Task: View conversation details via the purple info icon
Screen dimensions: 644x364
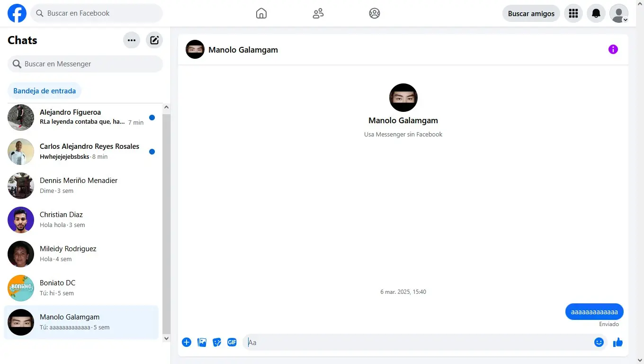Action: coord(613,49)
